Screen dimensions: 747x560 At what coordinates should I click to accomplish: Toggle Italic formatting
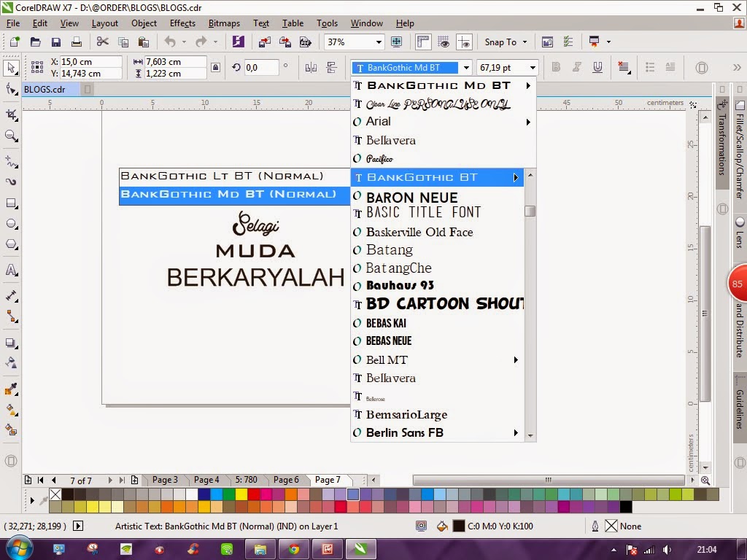[577, 67]
